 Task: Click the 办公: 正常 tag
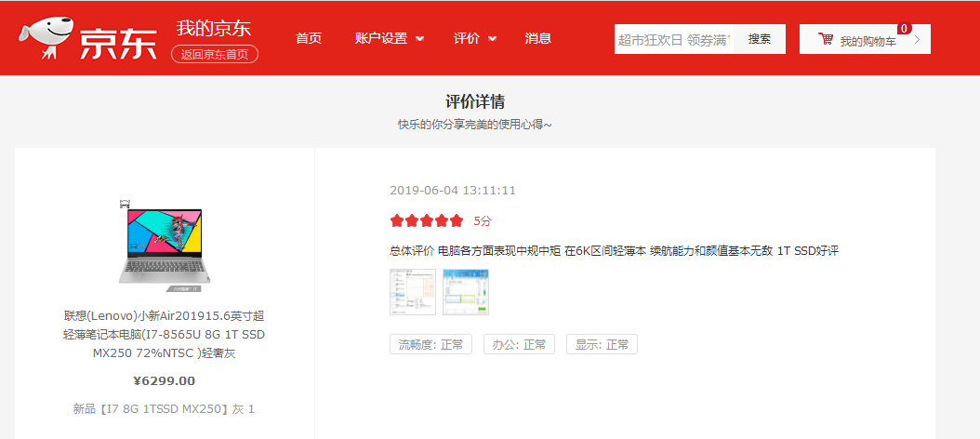(519, 344)
